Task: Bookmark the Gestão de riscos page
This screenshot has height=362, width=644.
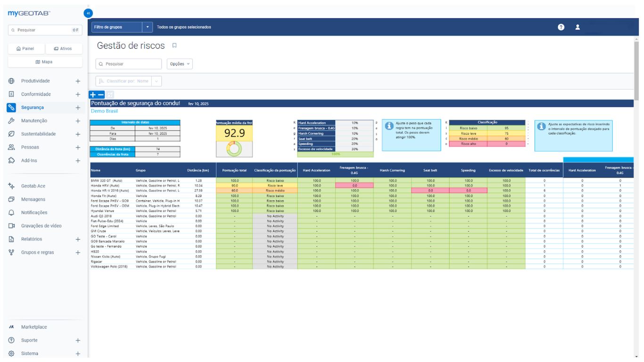Action: click(x=174, y=46)
